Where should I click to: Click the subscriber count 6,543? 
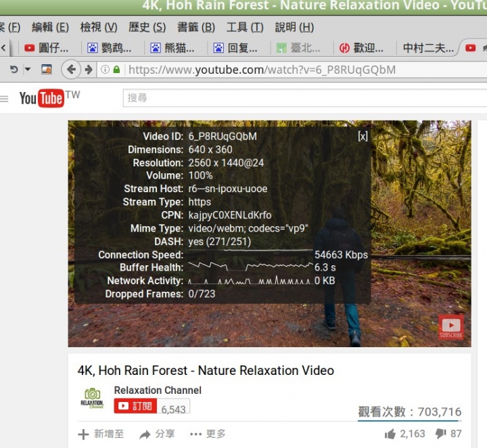[173, 409]
